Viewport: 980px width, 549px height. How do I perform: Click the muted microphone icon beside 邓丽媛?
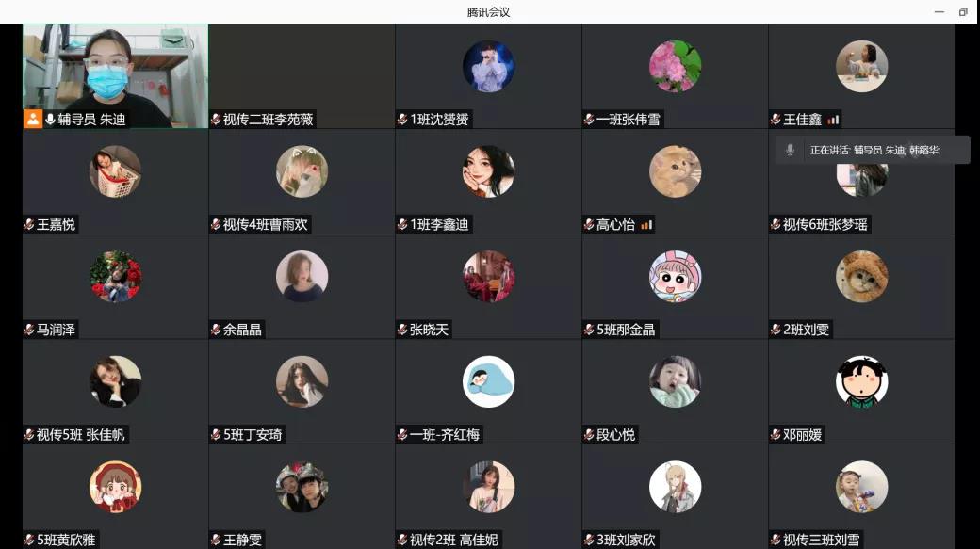[776, 434]
